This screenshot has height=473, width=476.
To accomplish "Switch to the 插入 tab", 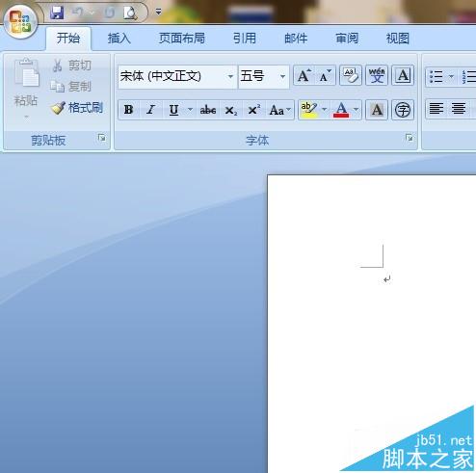I will point(119,39).
